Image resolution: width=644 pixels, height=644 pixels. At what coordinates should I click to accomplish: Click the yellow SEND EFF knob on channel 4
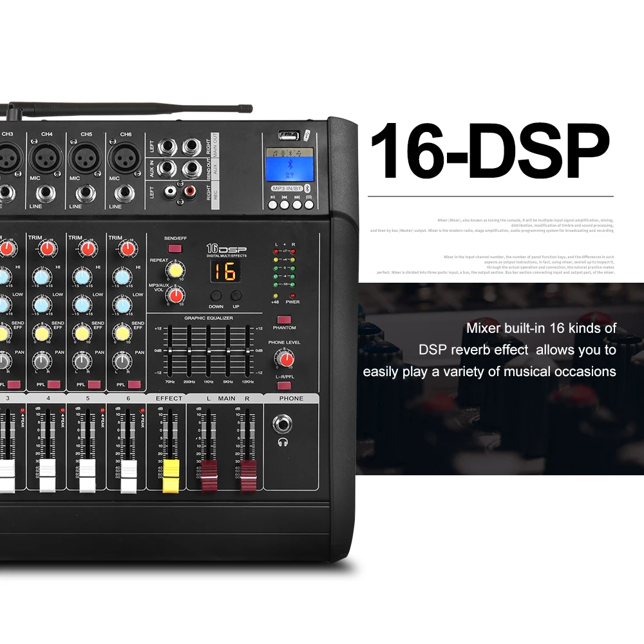click(43, 334)
